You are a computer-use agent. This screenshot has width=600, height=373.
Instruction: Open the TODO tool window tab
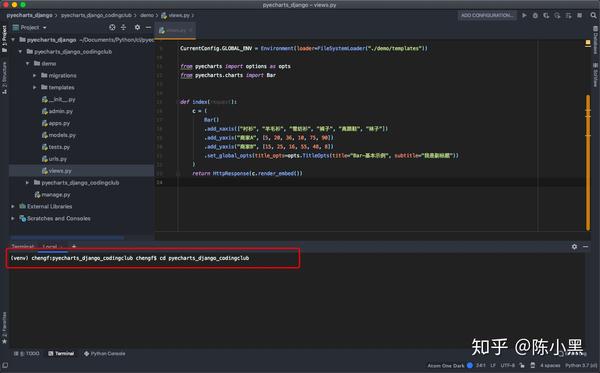tap(27, 353)
